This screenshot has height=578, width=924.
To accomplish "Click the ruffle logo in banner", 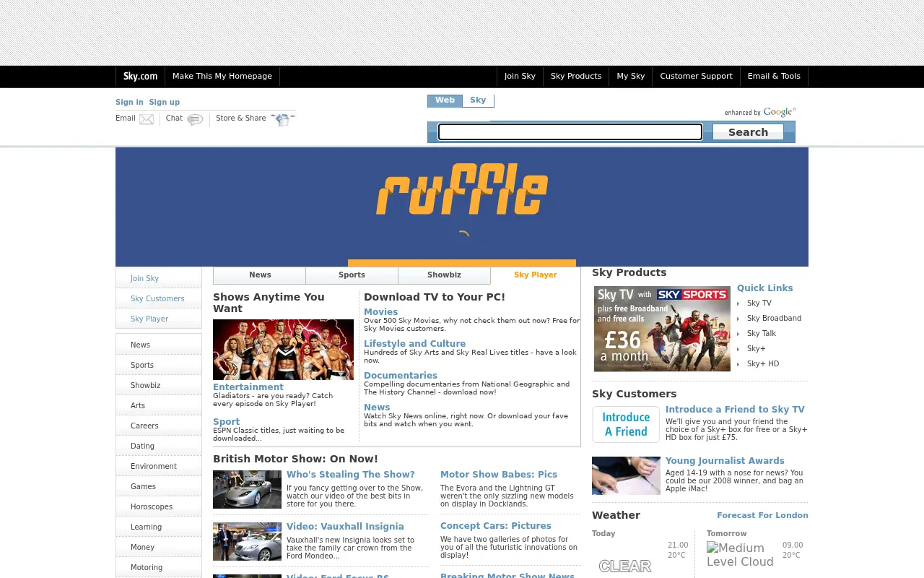I will coord(462,189).
